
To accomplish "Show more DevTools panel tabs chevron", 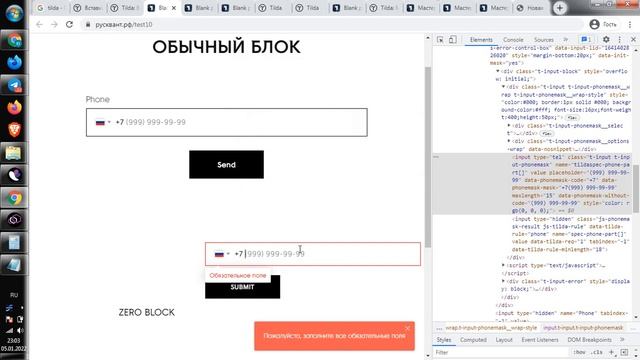I will (566, 40).
